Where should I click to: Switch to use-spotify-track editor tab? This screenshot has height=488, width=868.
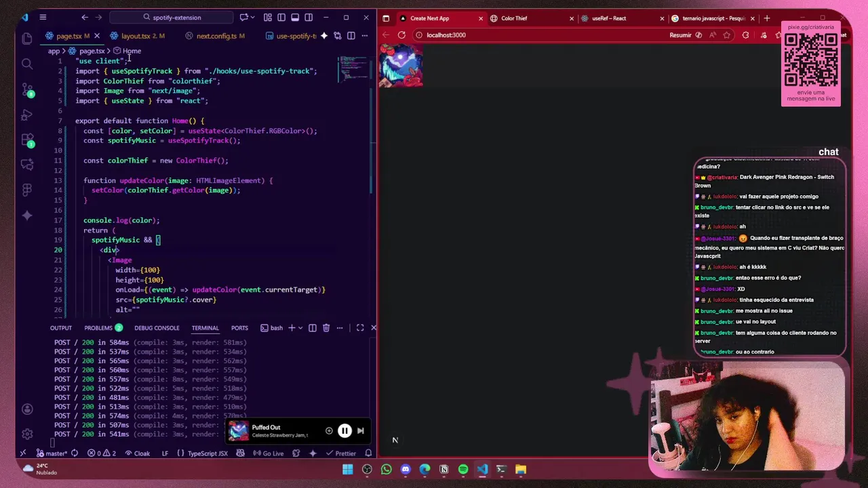[292, 36]
